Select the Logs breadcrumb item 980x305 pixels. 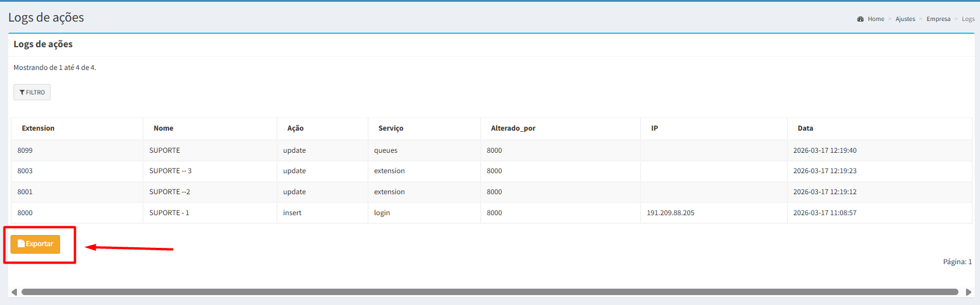968,19
